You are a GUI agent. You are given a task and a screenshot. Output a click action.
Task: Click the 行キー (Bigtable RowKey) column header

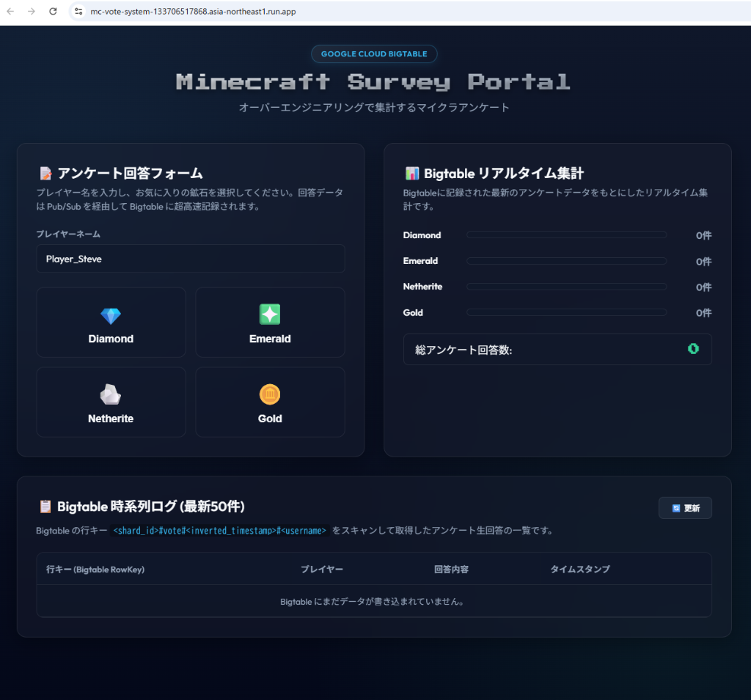click(95, 570)
